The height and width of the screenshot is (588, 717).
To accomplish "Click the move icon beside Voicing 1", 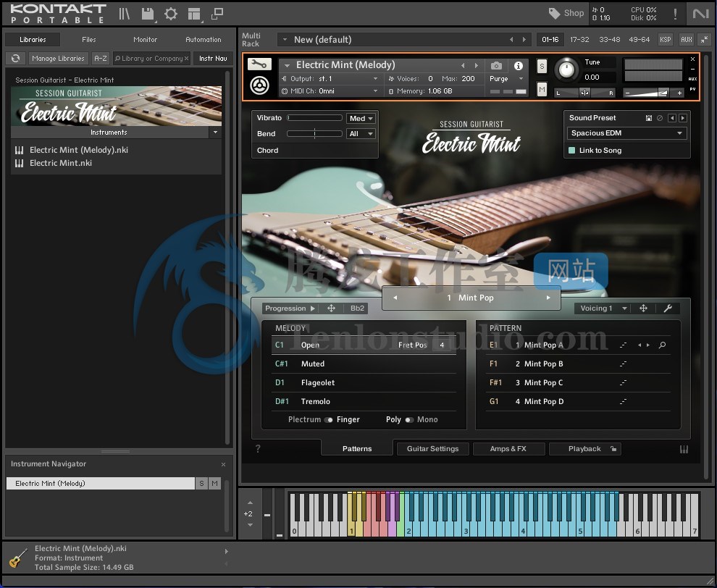I will [643, 308].
